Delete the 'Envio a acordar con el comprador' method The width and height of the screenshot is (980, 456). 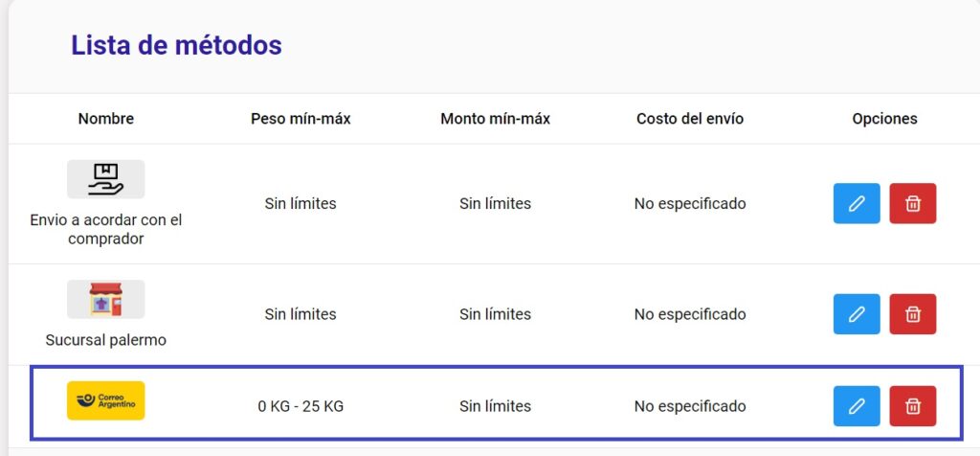click(x=912, y=203)
